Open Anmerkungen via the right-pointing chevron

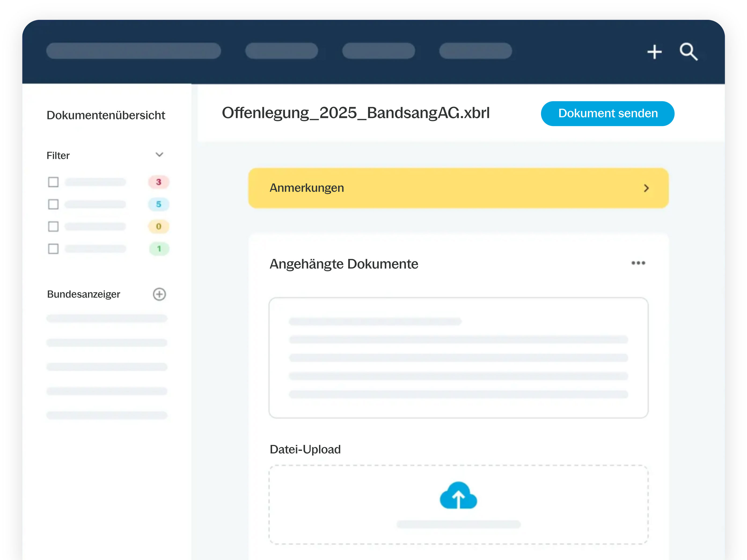(x=647, y=188)
